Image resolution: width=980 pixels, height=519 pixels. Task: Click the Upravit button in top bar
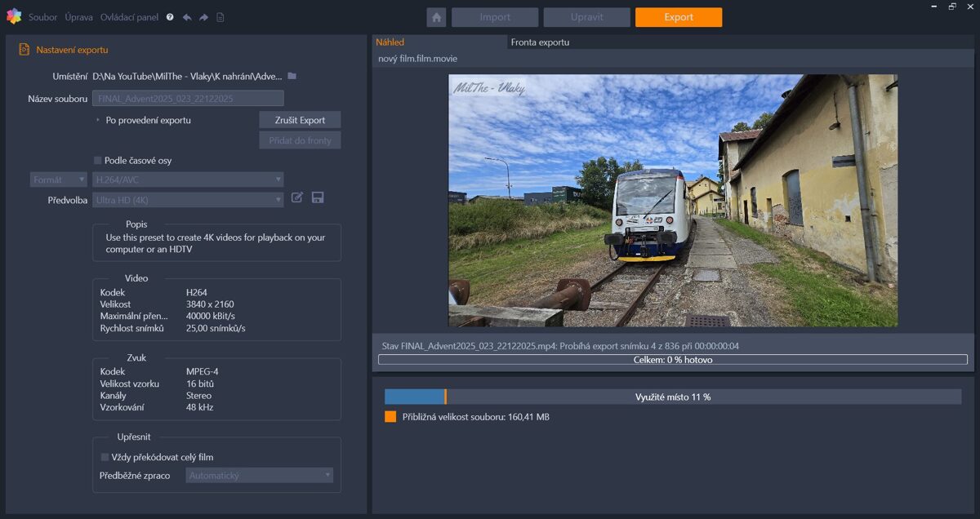click(586, 17)
